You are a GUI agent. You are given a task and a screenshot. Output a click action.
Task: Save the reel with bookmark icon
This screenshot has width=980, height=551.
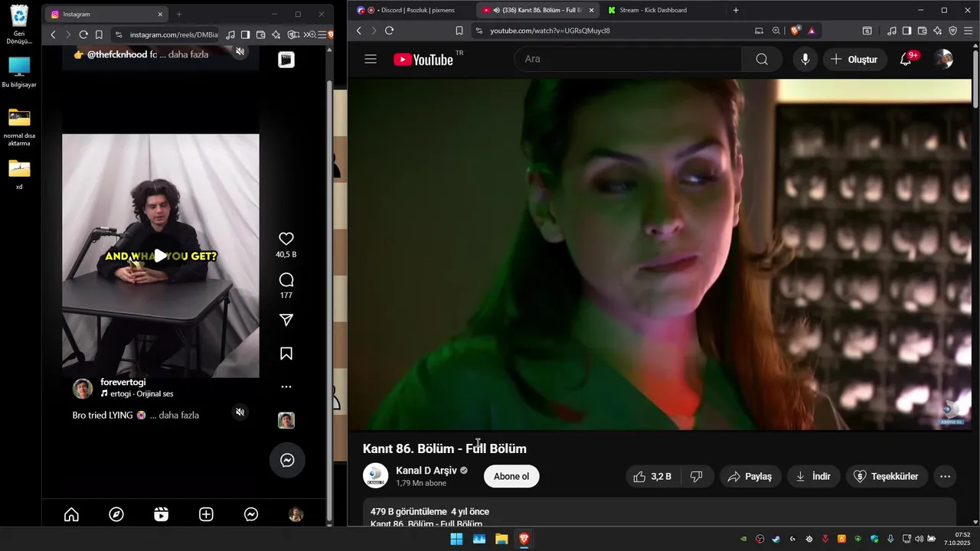point(286,354)
